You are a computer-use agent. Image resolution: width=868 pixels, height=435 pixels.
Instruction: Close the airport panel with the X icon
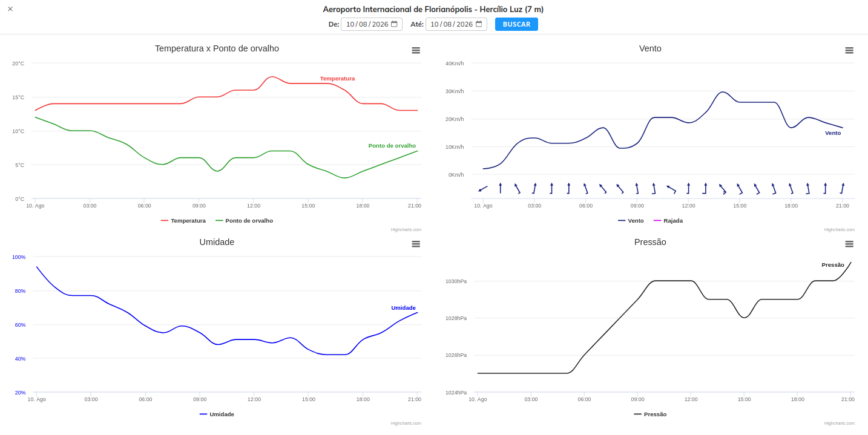coord(10,9)
